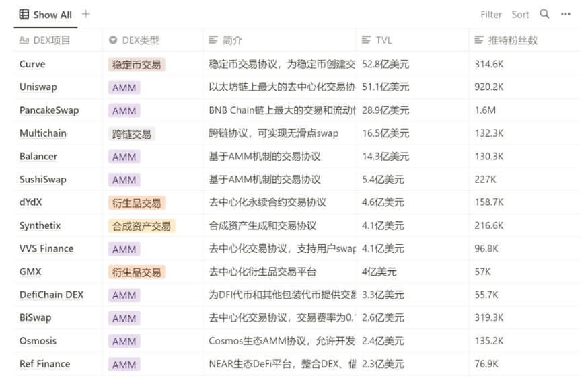Click the DEX项目 column header
This screenshot has width=588, height=378.
point(58,40)
